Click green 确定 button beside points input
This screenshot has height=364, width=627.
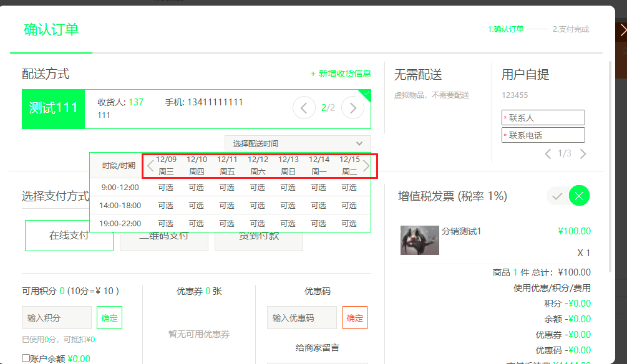pyautogui.click(x=109, y=318)
